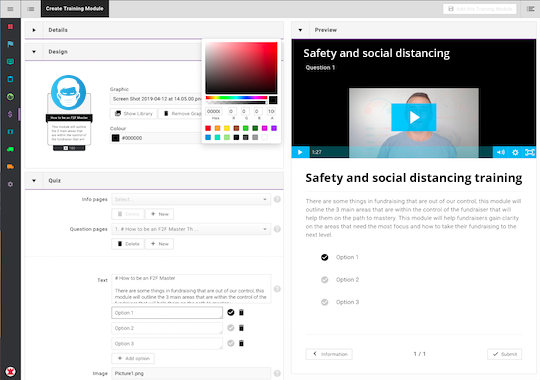Go back to Information in preview
This screenshot has width=540, height=380.
click(329, 354)
